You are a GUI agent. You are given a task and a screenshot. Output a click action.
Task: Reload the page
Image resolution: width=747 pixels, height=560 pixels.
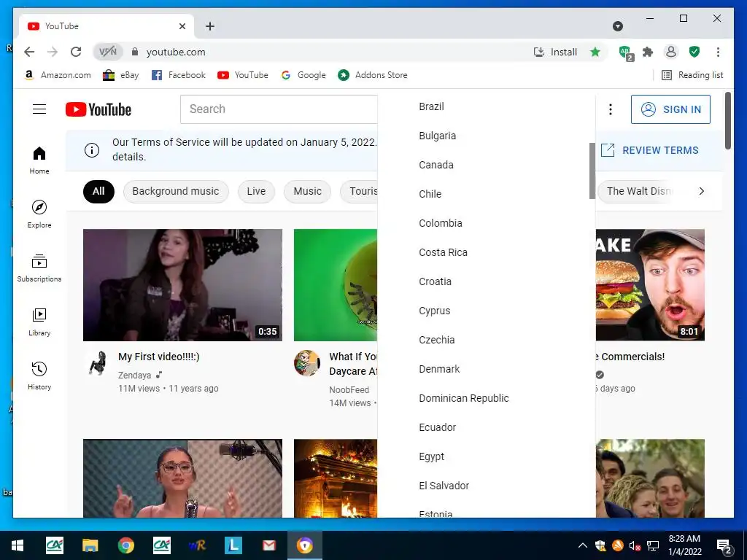coord(76,52)
